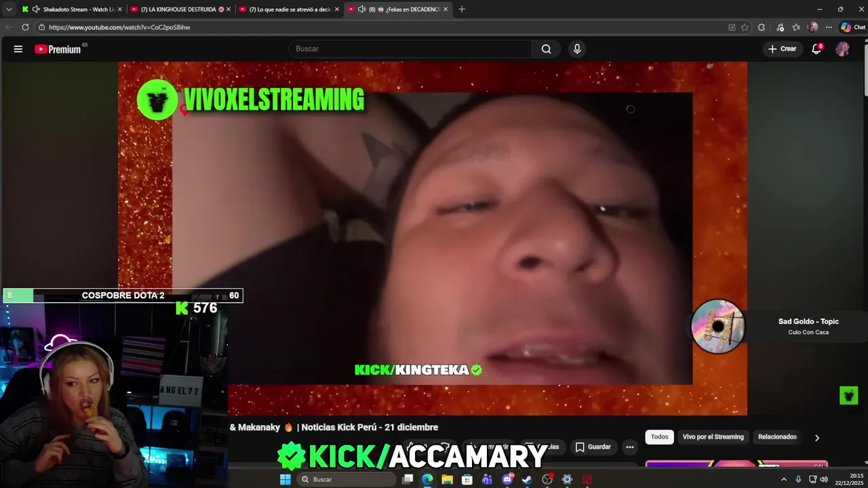Open the browser essentials toolbar icon

coord(780,27)
